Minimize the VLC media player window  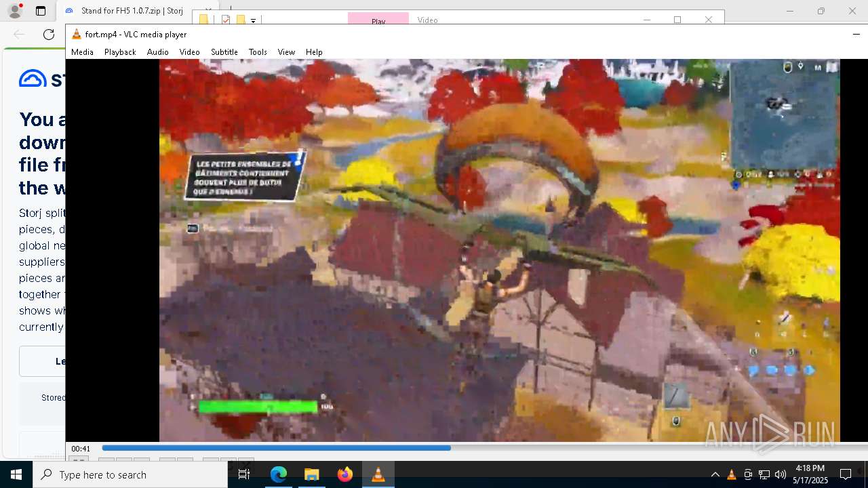(856, 34)
